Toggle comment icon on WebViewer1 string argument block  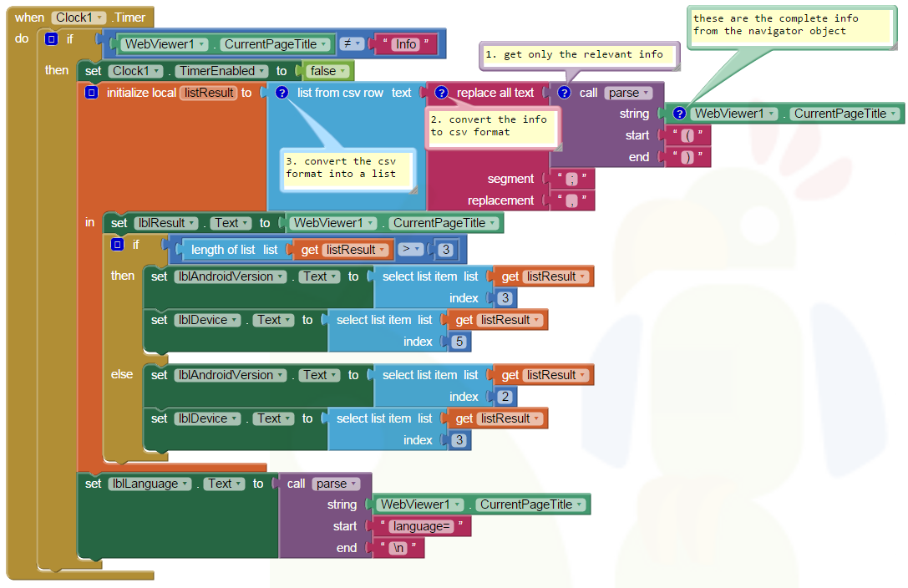[679, 114]
